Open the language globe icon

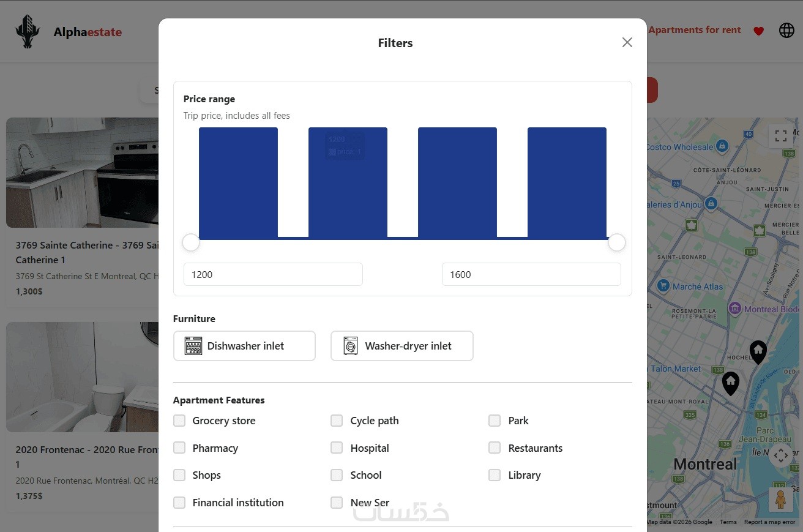pos(786,30)
